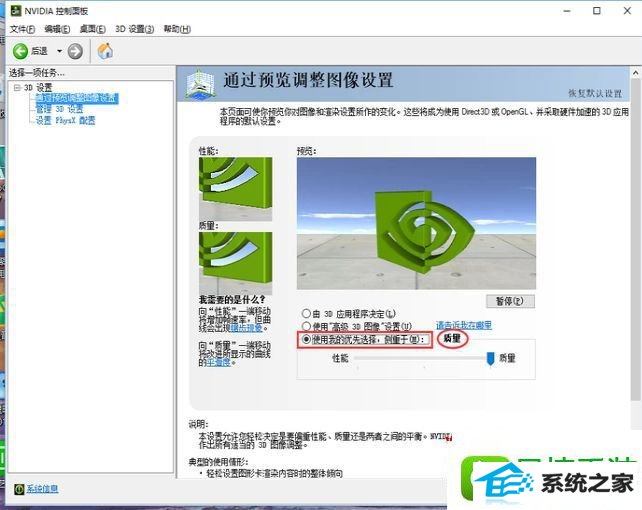Open the 桌面(E) menu
This screenshot has height=510, width=642.
pos(93,29)
